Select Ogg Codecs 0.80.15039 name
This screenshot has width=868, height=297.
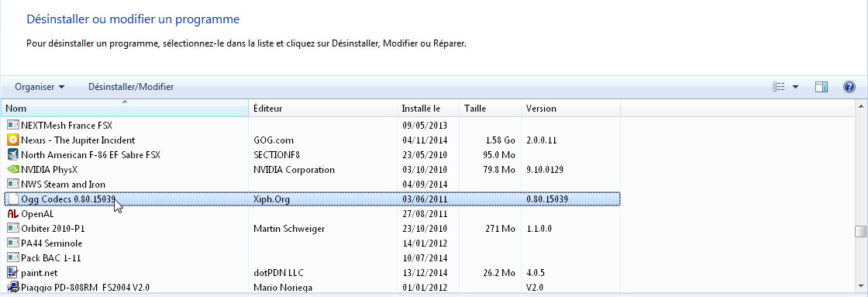click(x=67, y=199)
